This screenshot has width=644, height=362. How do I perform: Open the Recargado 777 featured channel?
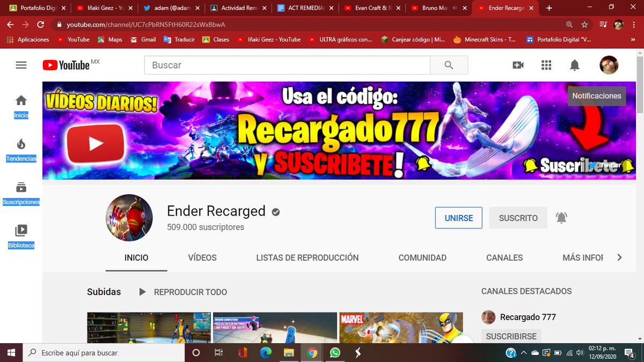point(518,317)
